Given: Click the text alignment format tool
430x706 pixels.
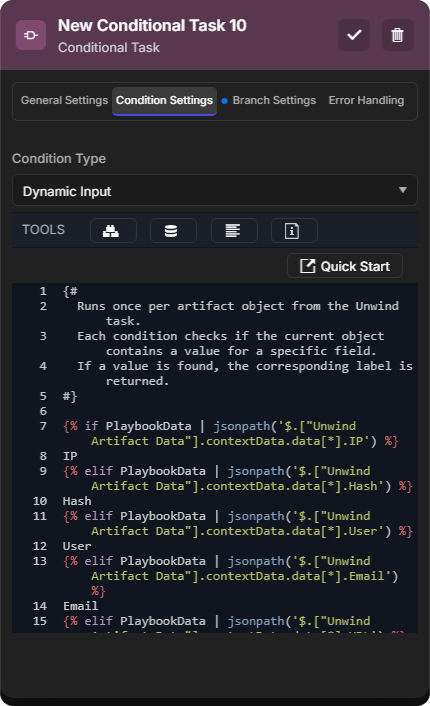Looking at the screenshot, I should tap(234, 231).
